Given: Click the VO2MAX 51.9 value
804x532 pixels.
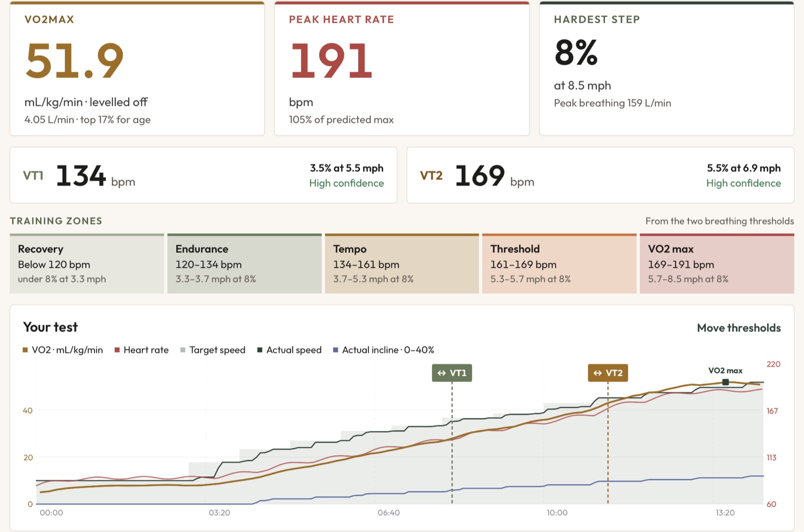Looking at the screenshot, I should (74, 61).
